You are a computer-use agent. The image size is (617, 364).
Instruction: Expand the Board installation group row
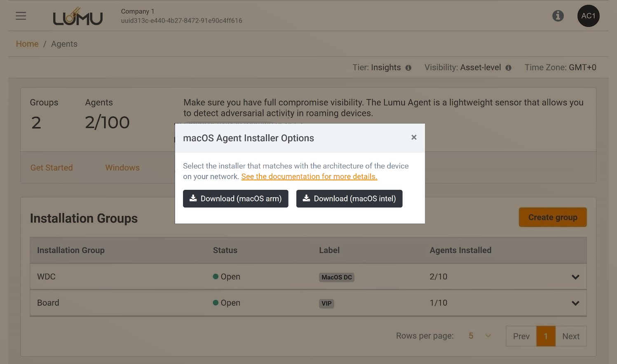(x=575, y=303)
